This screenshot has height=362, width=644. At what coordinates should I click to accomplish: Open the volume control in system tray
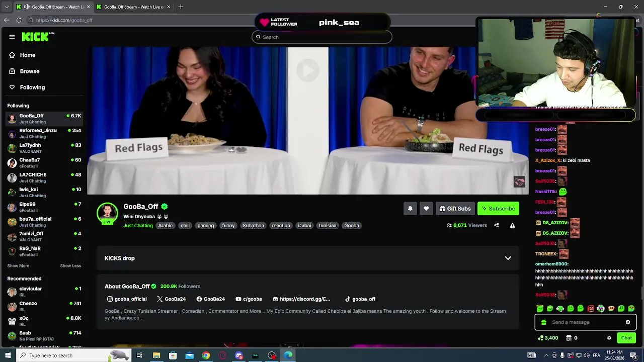point(587,355)
